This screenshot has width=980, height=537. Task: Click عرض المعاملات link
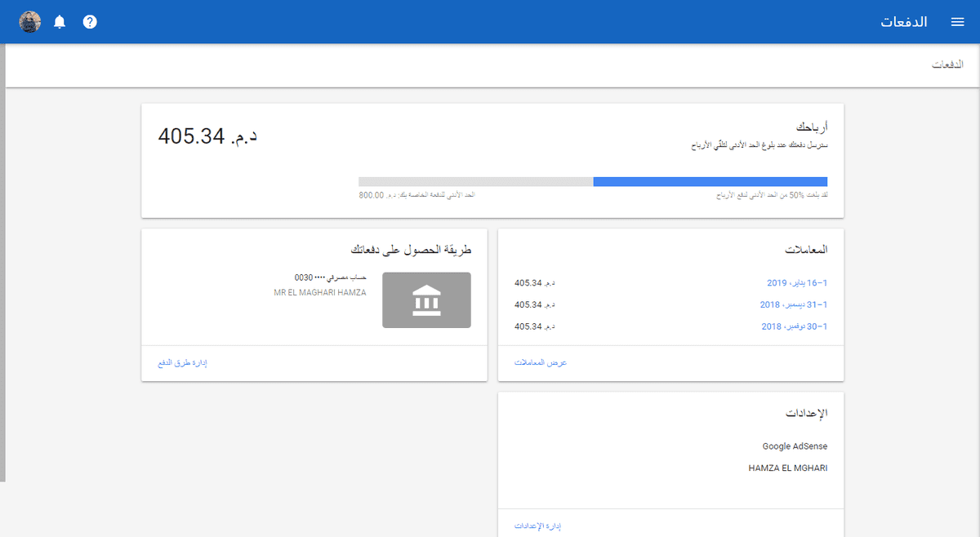[541, 362]
